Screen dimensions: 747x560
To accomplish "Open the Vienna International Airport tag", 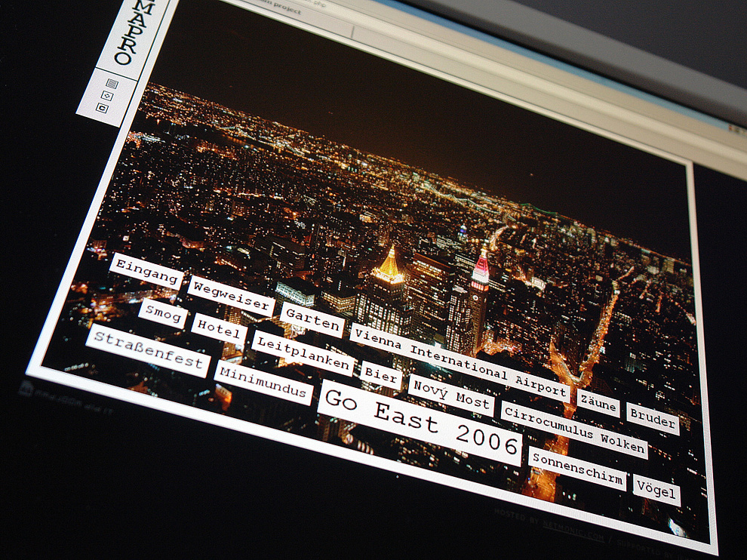I will point(460,362).
